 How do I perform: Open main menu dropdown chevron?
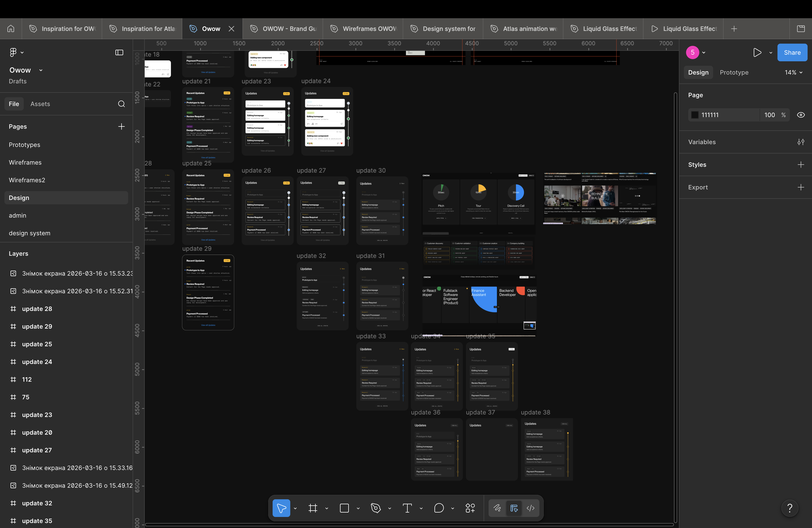(22, 52)
